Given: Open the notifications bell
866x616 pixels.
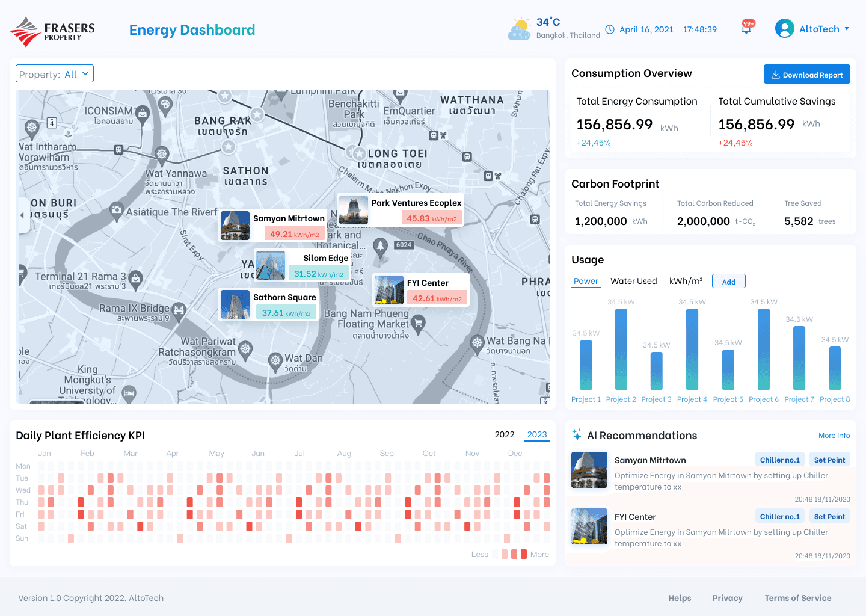Looking at the screenshot, I should click(x=746, y=29).
